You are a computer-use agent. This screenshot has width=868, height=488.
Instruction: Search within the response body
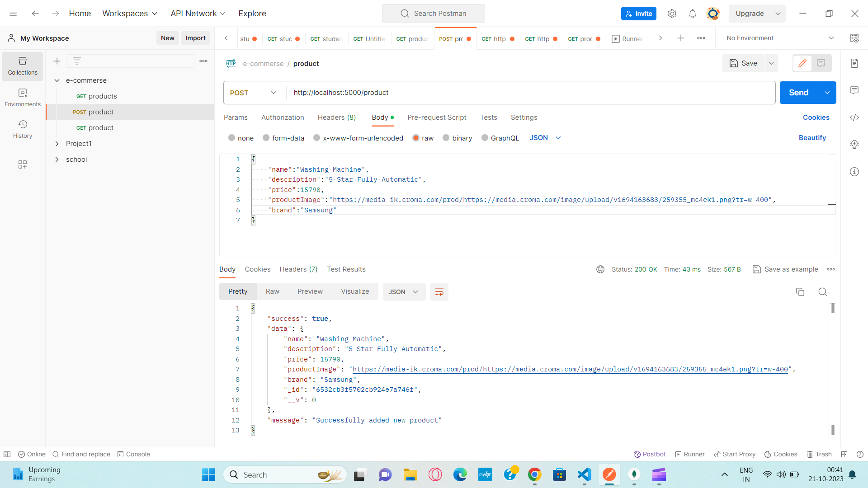pos(822,292)
